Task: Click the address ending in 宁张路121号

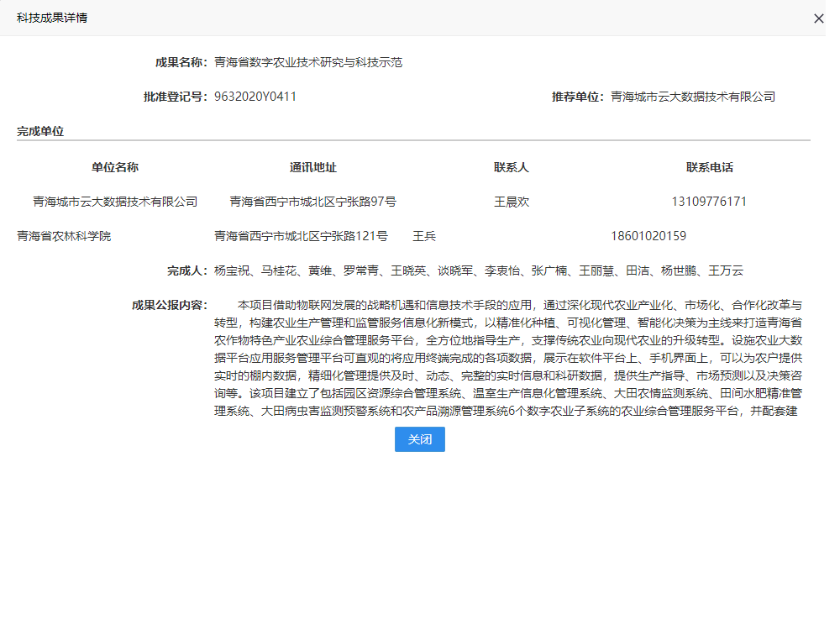Action: 301,236
